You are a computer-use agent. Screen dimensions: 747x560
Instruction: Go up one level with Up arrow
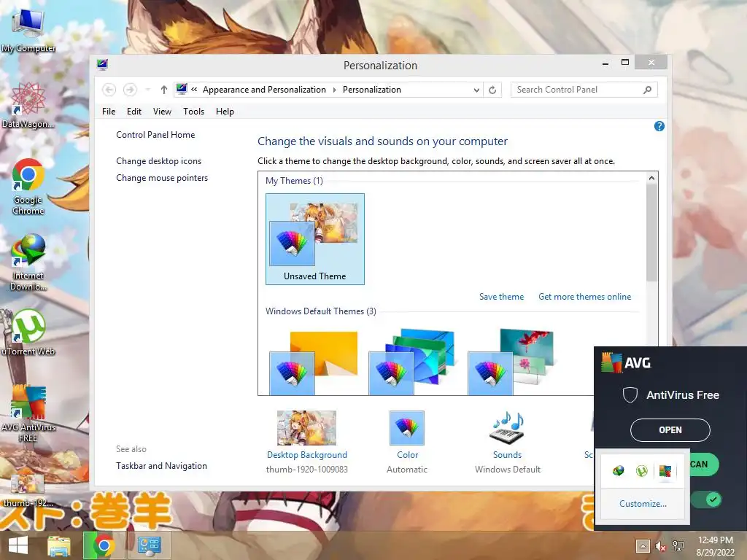[164, 90]
